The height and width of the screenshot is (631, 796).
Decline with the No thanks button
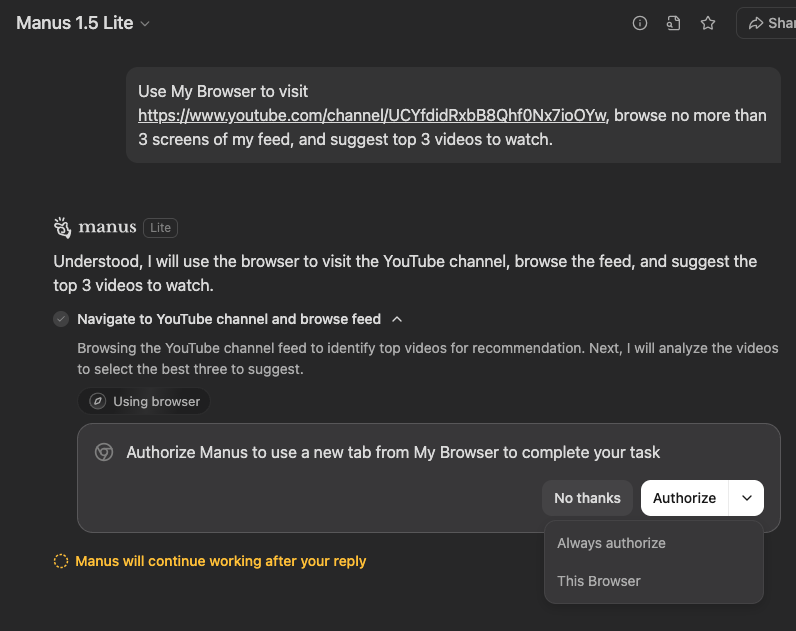coord(587,498)
